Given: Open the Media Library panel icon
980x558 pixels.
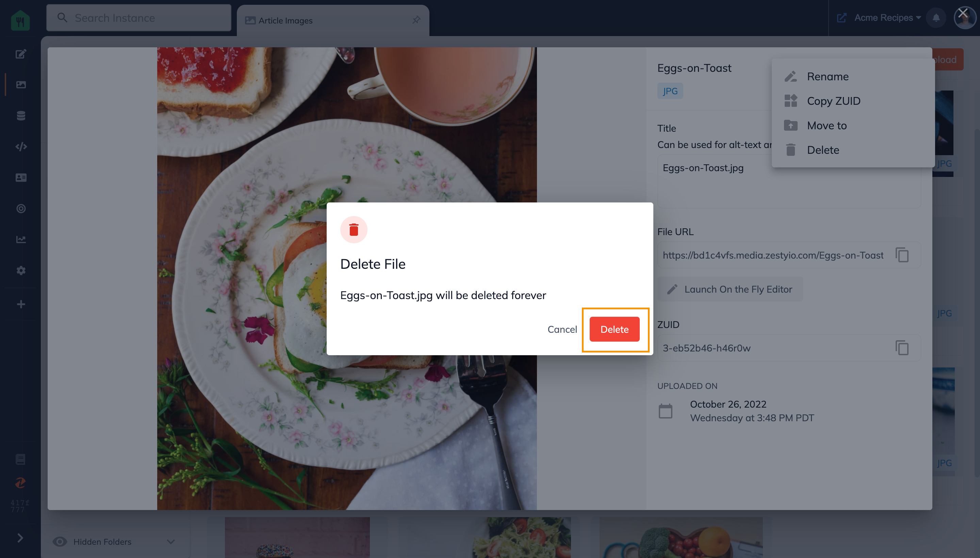Looking at the screenshot, I should (x=20, y=85).
